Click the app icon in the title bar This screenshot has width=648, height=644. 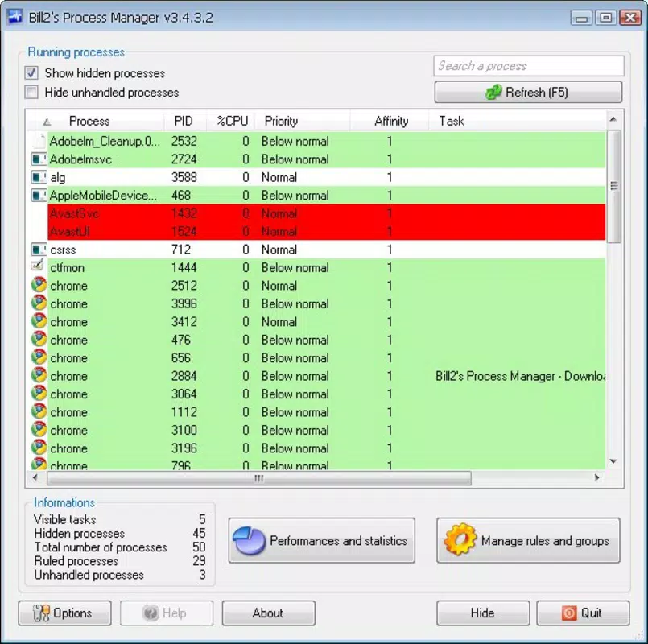pyautogui.click(x=14, y=18)
